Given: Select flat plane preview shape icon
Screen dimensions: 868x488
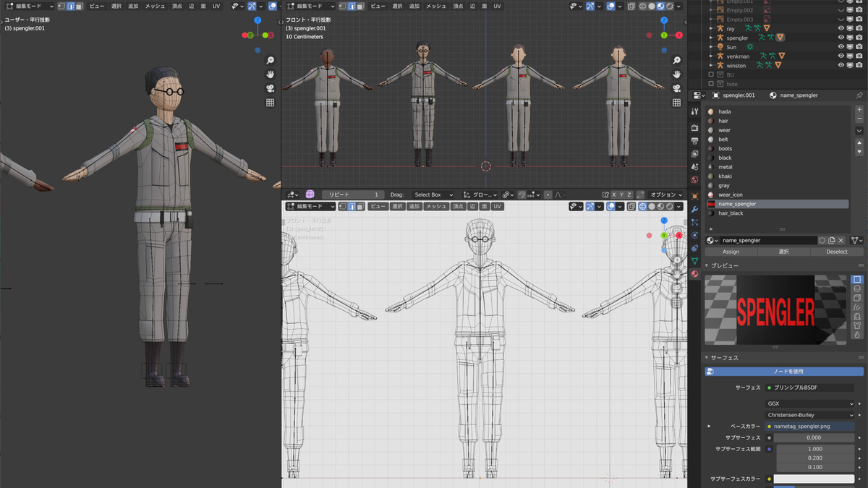Looking at the screenshot, I should 857,280.
